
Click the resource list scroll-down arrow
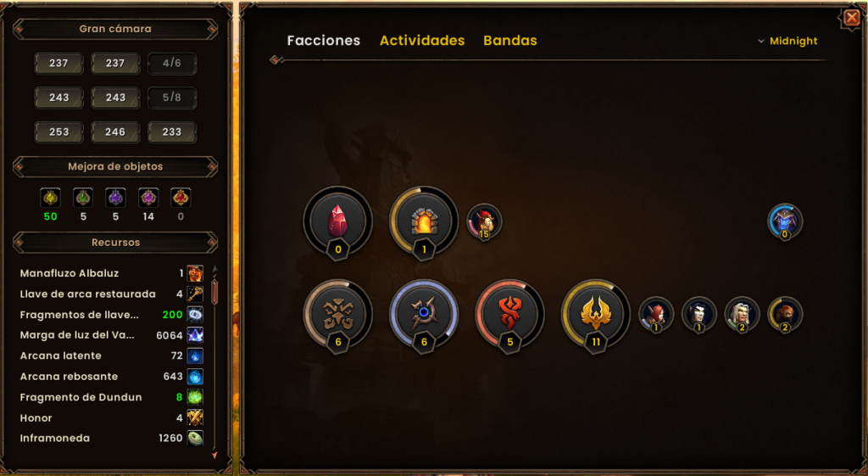(x=214, y=455)
